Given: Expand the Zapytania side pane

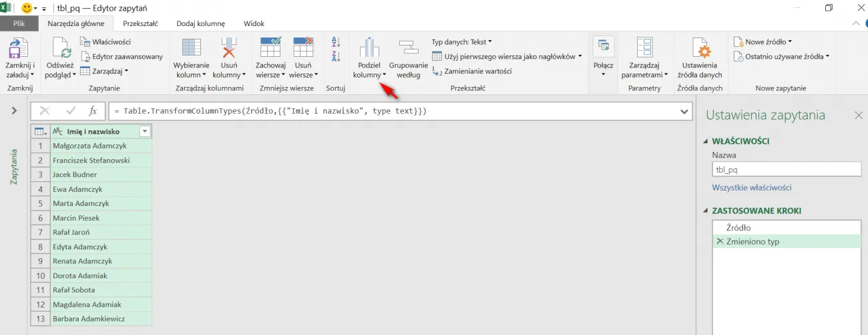Looking at the screenshot, I should coord(14,111).
